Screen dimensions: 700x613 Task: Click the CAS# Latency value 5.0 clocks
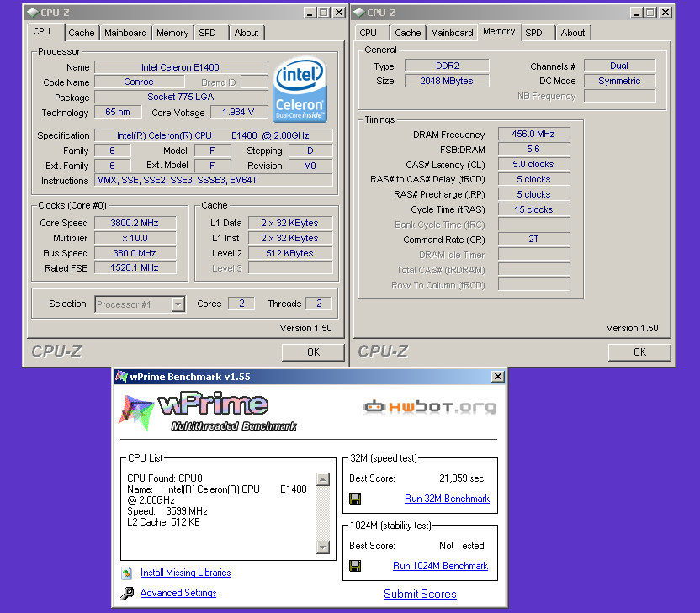[x=533, y=164]
